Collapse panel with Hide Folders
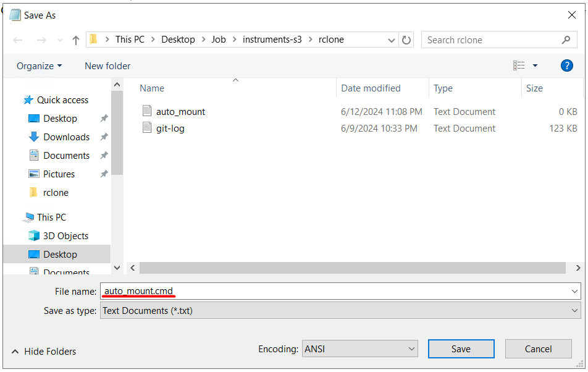This screenshot has height=372, width=588. [x=44, y=352]
